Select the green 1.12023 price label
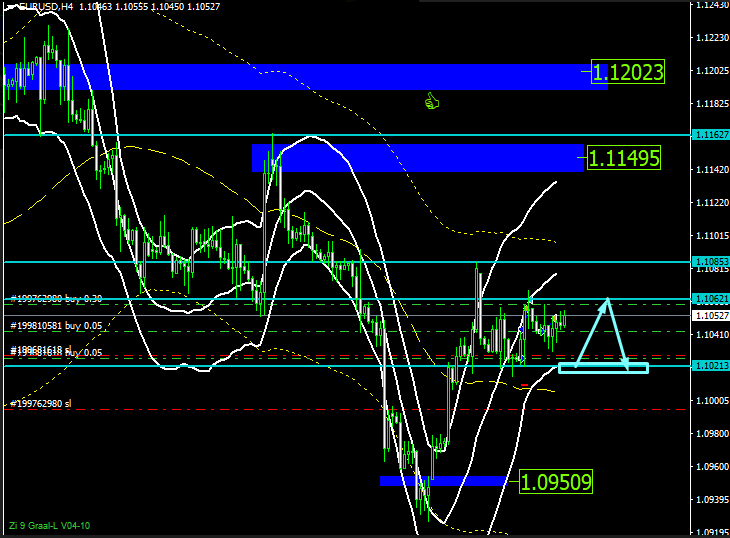730x538 pixels. (628, 72)
